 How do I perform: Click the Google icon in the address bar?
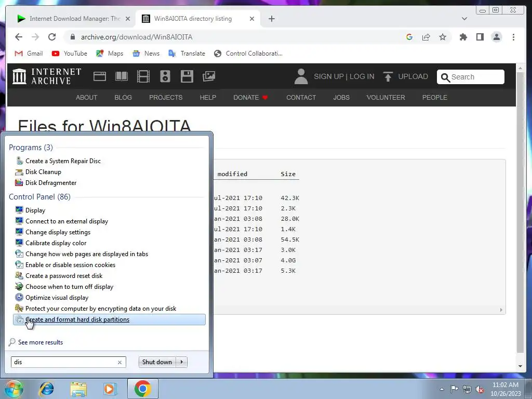click(x=409, y=37)
